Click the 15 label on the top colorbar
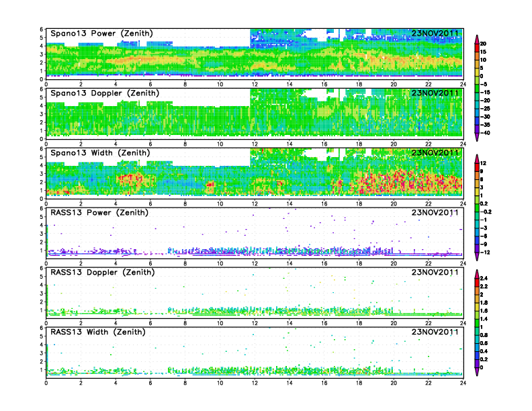 coord(483,52)
